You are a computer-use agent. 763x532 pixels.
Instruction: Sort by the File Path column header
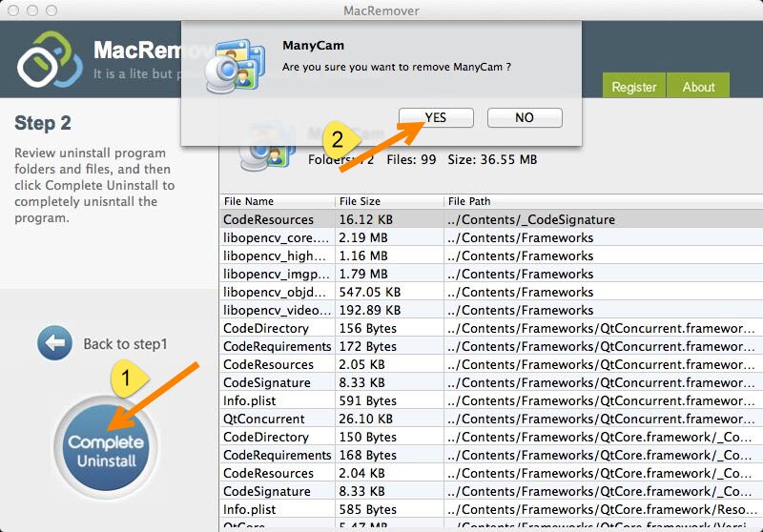[x=604, y=201]
